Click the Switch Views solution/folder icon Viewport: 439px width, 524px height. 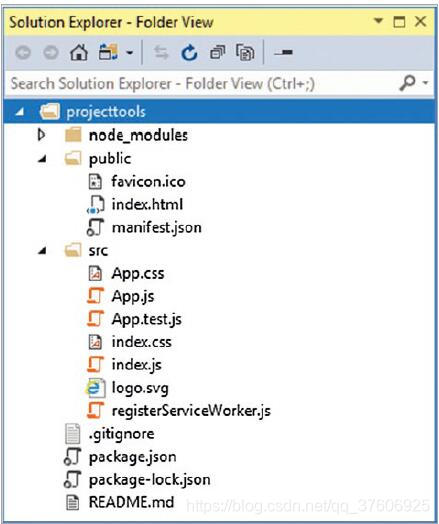pyautogui.click(x=108, y=52)
